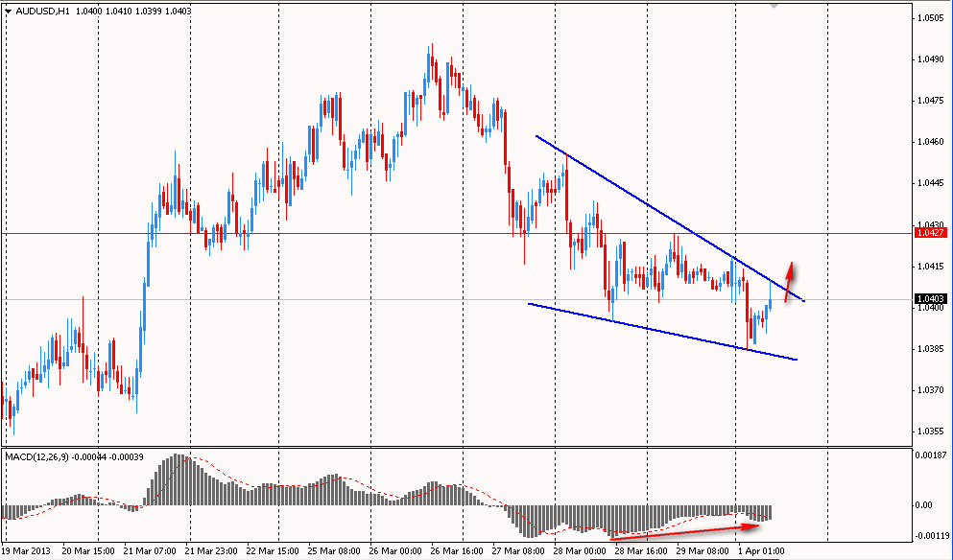The width and height of the screenshot is (953, 560).
Task: Click the 0.00187 MACD scale label
Action: (x=932, y=455)
